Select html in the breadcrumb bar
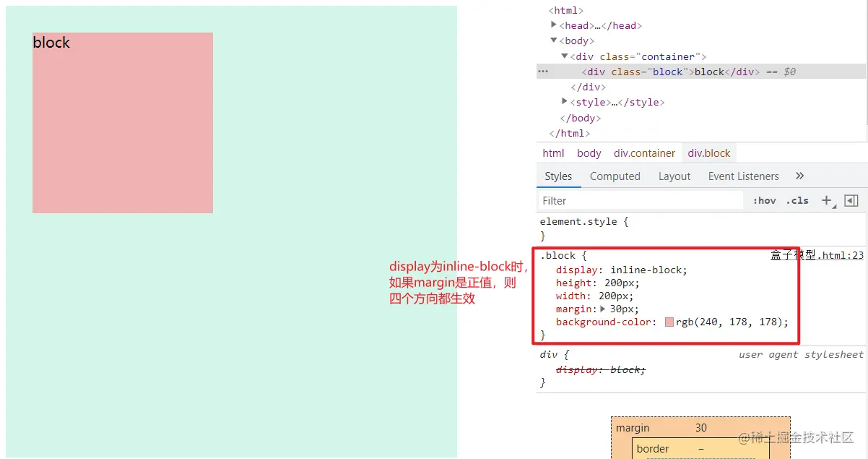Screen dimensions: 868x459 (x=554, y=153)
